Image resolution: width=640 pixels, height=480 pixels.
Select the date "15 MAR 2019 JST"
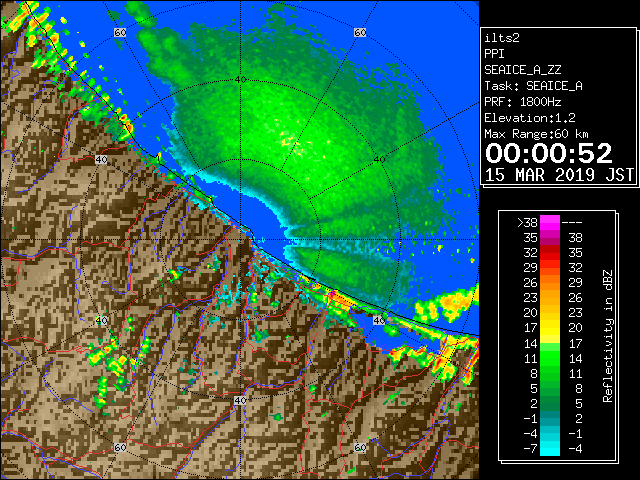point(559,175)
